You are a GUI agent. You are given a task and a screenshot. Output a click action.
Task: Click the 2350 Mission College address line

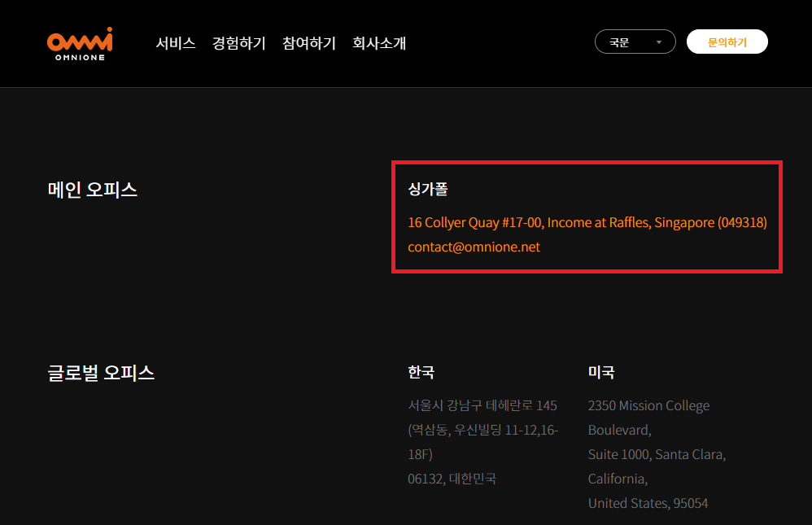(648, 405)
